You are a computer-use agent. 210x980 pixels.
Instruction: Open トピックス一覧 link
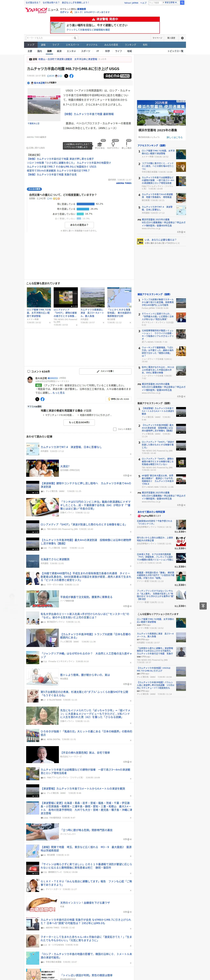click(175, 51)
